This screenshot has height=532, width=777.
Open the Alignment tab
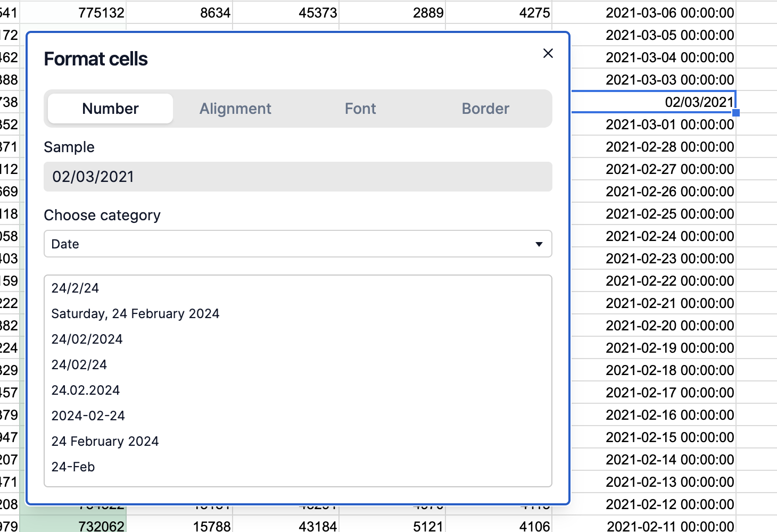pos(235,109)
